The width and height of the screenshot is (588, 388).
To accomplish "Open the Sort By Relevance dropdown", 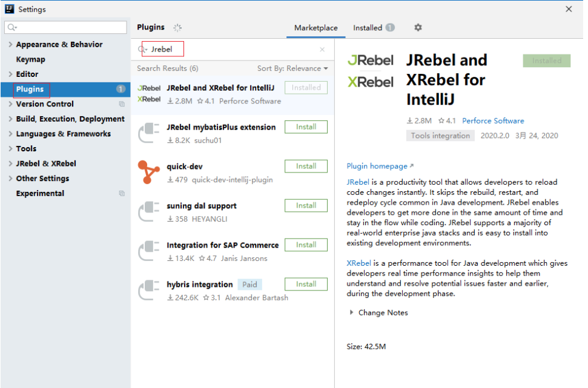I will click(292, 68).
